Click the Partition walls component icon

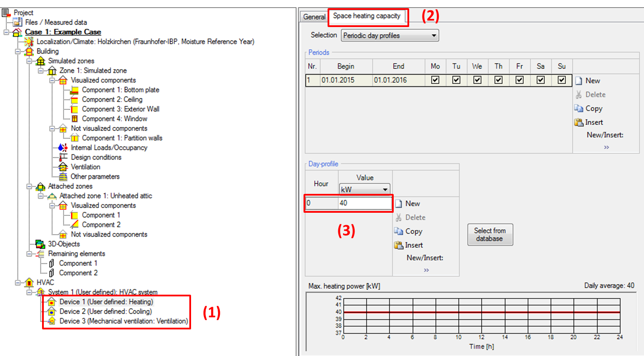tap(75, 138)
